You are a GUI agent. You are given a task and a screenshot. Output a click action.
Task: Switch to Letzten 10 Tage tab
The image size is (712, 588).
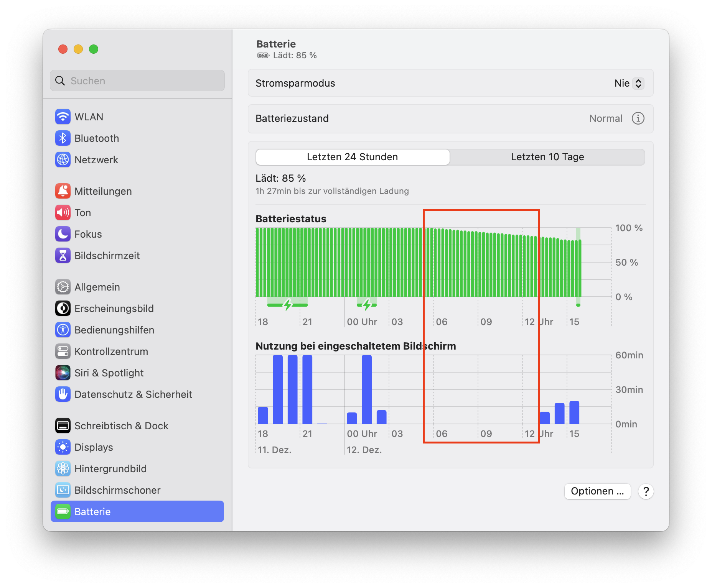coord(547,157)
